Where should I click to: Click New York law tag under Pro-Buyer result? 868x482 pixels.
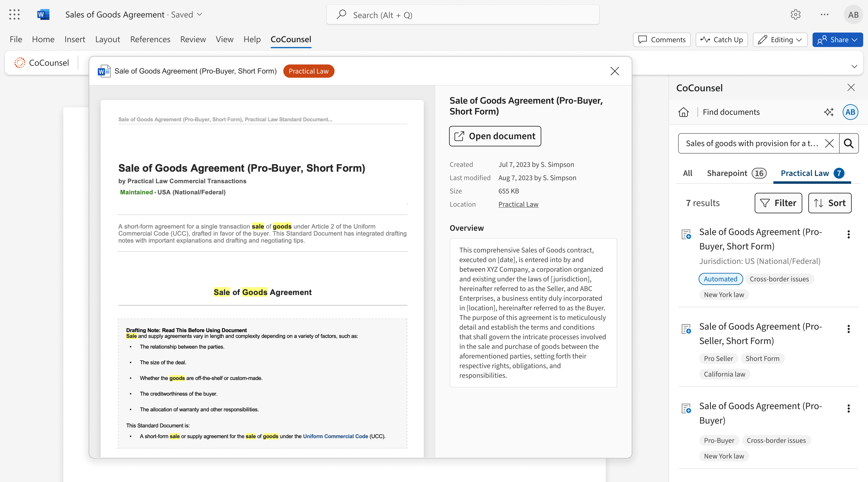(724, 456)
